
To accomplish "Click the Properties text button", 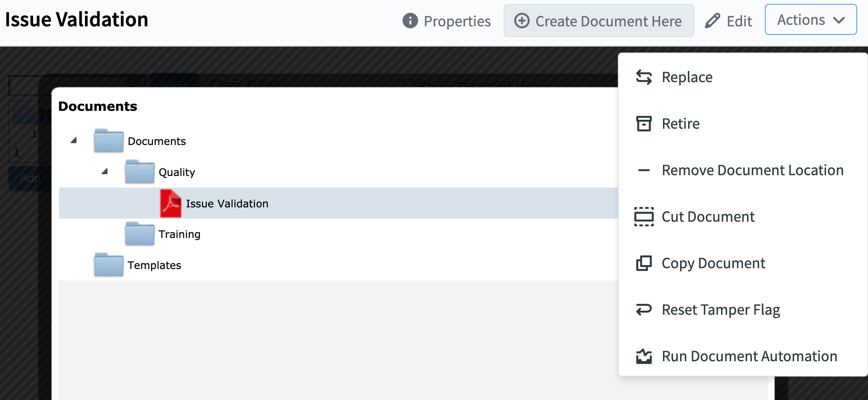I will 457,21.
